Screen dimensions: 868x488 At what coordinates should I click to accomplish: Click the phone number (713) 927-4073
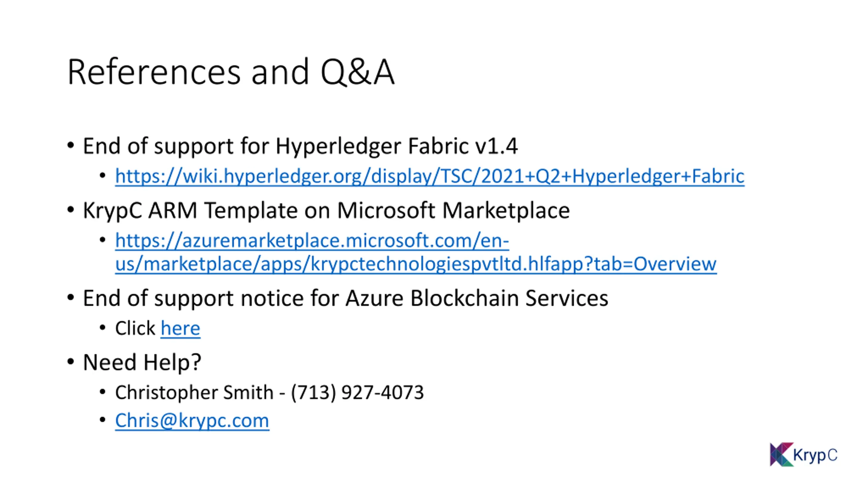(x=357, y=392)
